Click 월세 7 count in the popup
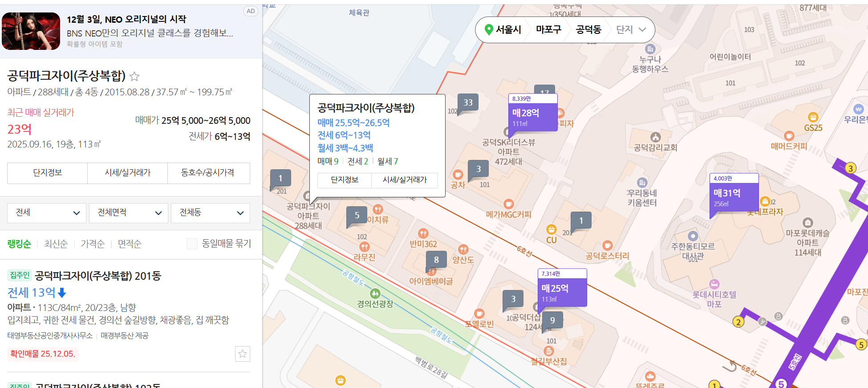This screenshot has width=868, height=388. point(388,161)
